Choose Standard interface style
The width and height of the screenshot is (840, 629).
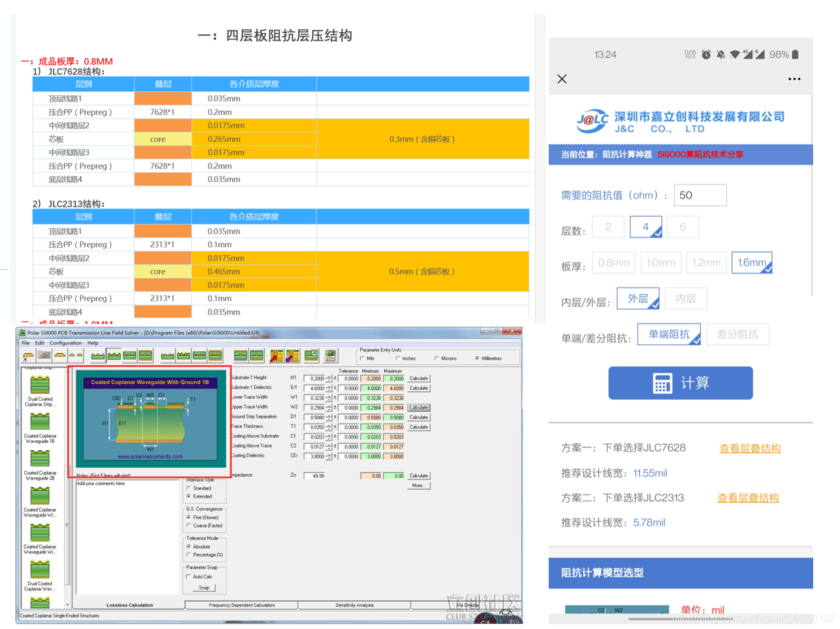(189, 488)
